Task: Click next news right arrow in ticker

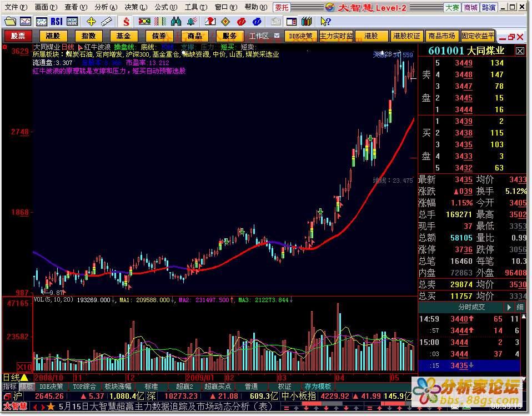Action: pyautogui.click(x=43, y=407)
